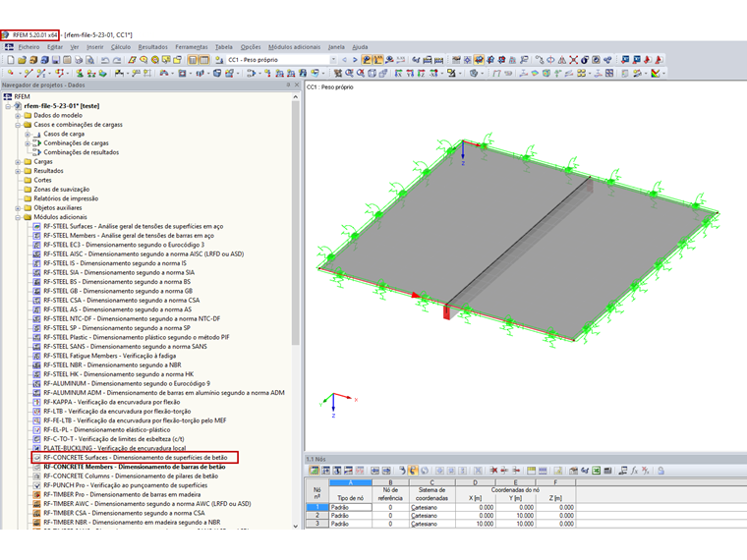Collapse Casos e combinações de cargas node

point(18,125)
